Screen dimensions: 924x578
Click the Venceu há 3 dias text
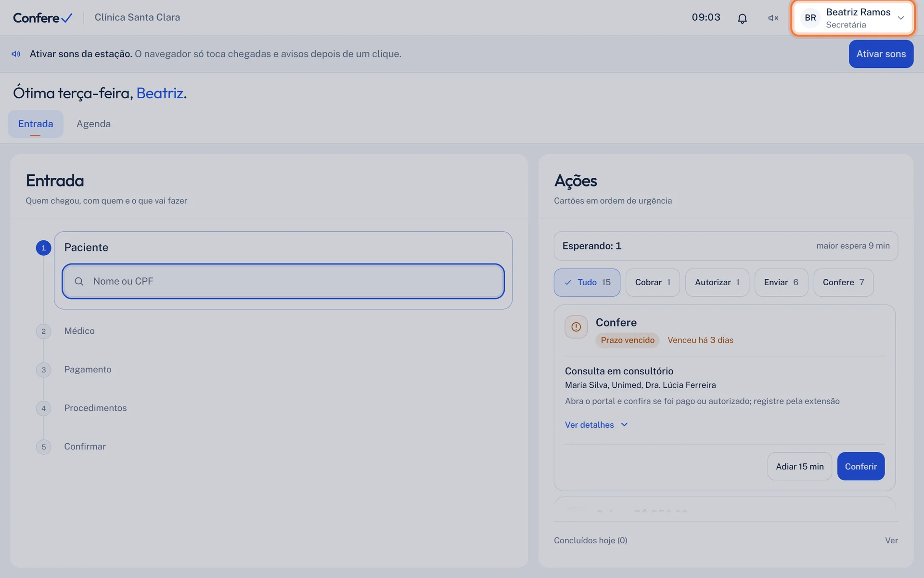click(700, 340)
